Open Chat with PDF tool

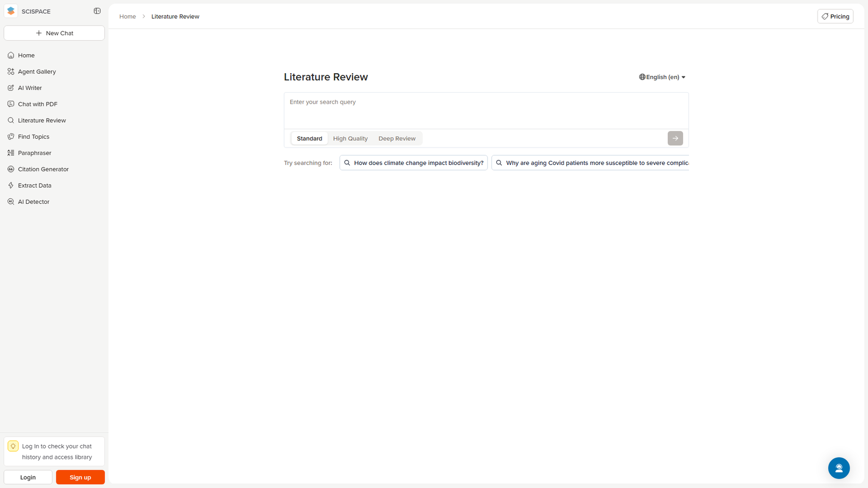pos(37,104)
